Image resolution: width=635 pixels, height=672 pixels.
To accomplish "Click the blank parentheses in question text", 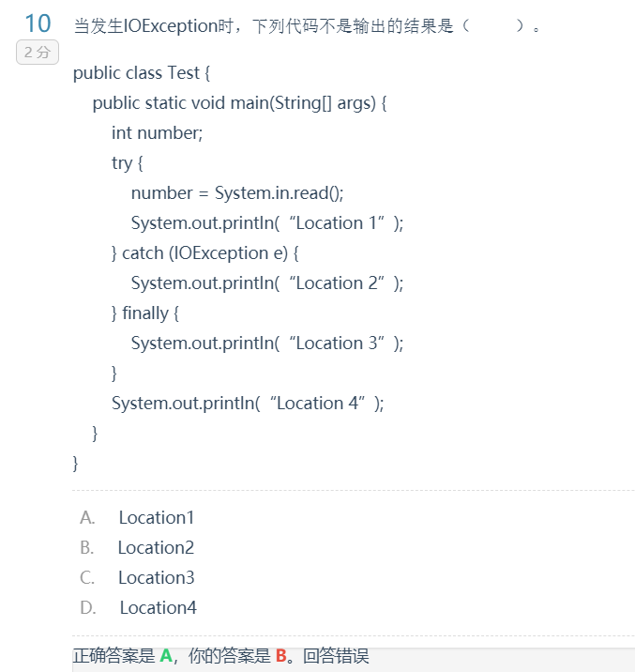I will pos(492,26).
